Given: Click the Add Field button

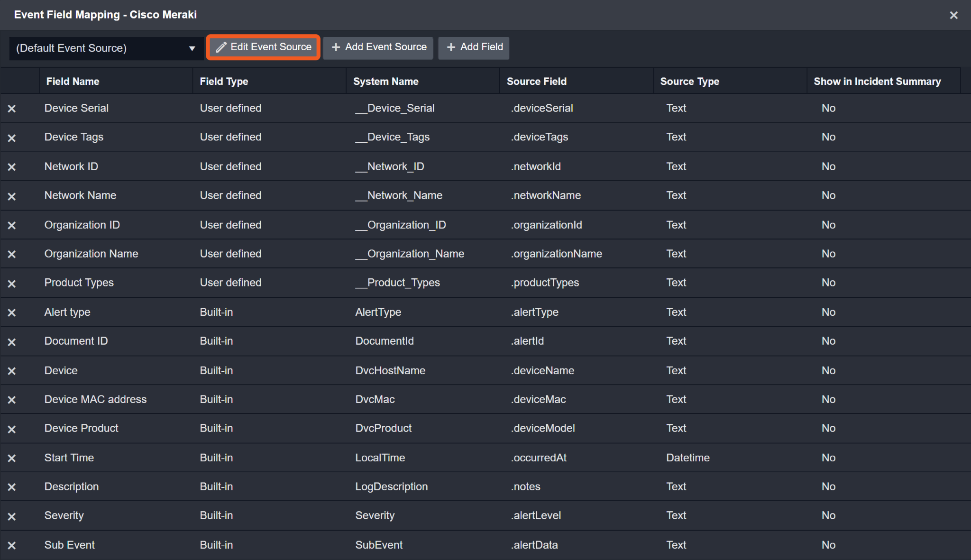Looking at the screenshot, I should point(474,47).
